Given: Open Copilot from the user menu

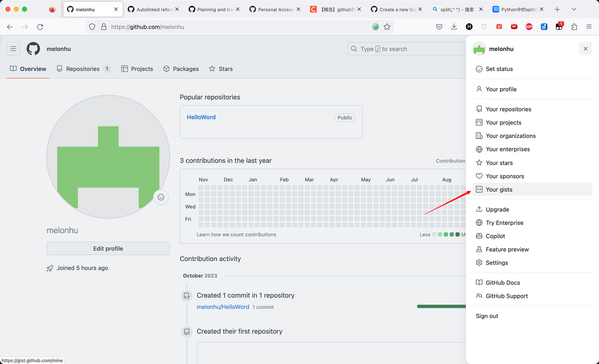Looking at the screenshot, I should (532, 236).
